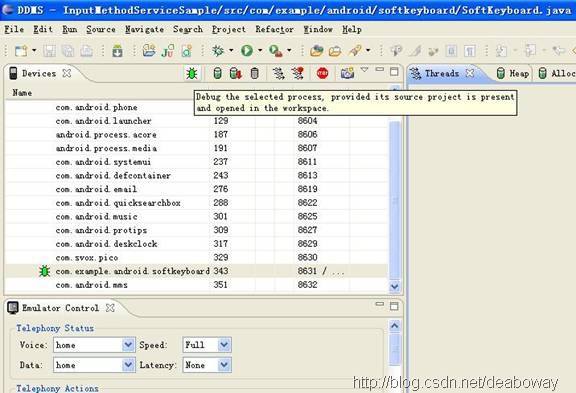The height and width of the screenshot is (393, 576).
Task: Click the Screen Capture camera icon
Action: (347, 73)
